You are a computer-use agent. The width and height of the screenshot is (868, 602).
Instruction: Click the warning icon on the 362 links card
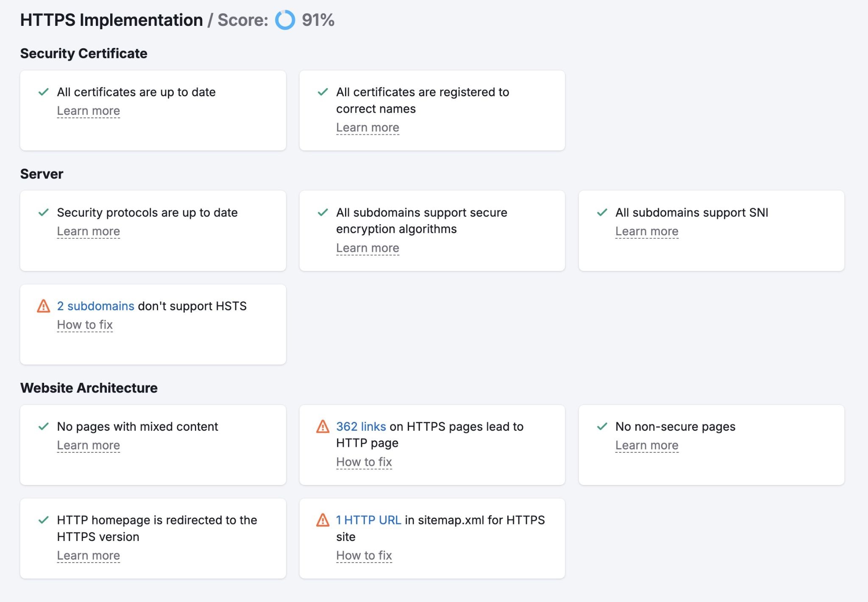(323, 427)
